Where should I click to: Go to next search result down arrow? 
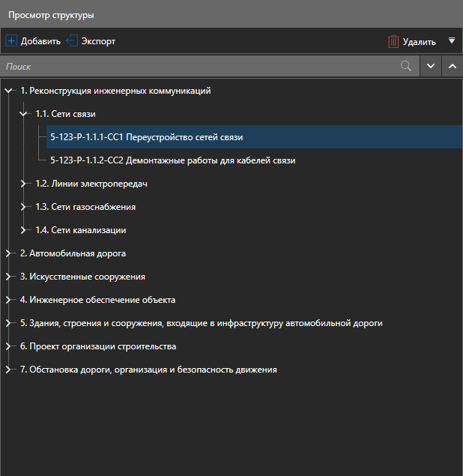(x=430, y=66)
